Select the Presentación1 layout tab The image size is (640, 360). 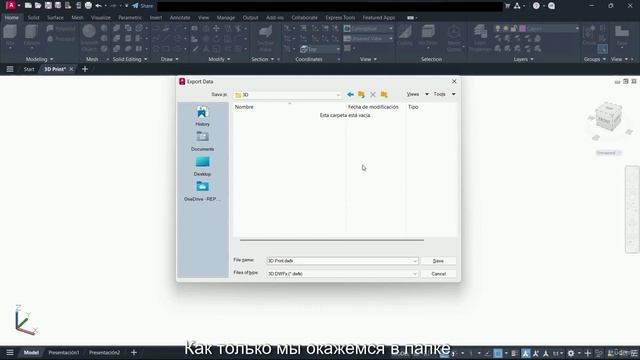point(64,353)
